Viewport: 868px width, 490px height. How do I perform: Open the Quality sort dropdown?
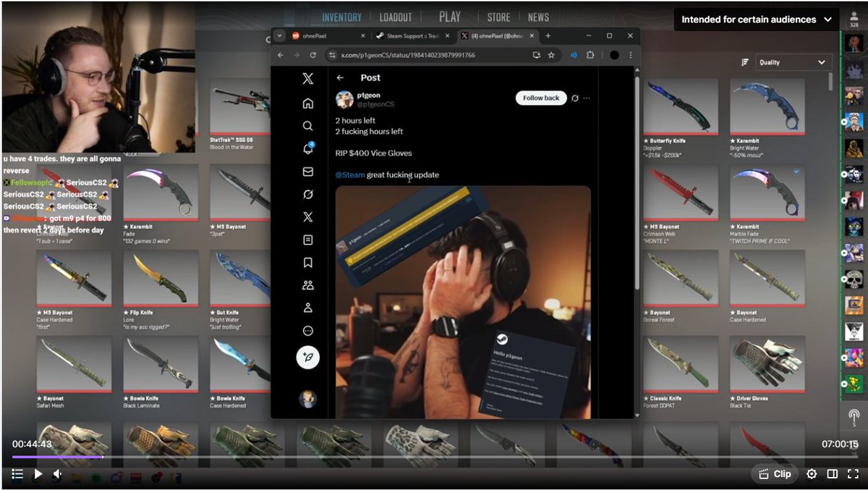tap(792, 62)
